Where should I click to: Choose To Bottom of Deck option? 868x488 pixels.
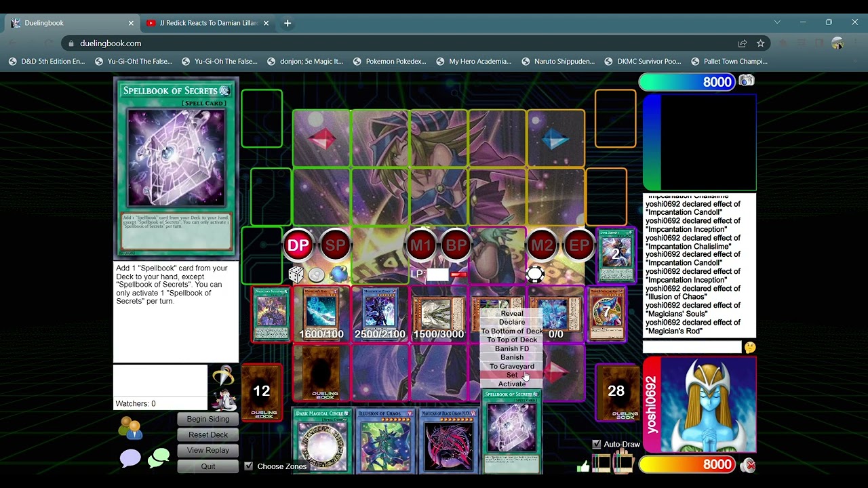[x=512, y=331]
